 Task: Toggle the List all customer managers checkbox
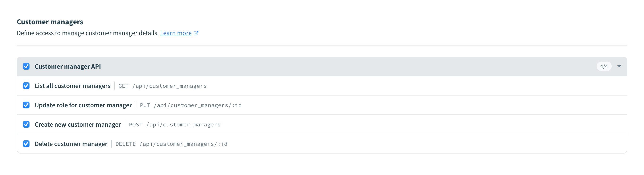click(26, 86)
